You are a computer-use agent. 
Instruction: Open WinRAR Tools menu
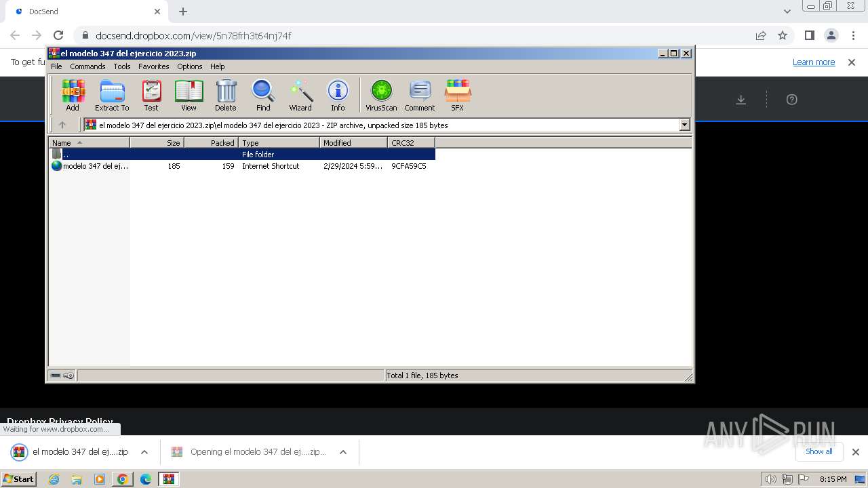(122, 66)
